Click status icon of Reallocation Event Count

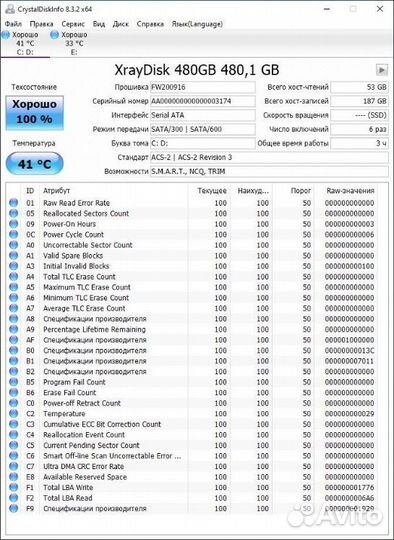coord(13,435)
